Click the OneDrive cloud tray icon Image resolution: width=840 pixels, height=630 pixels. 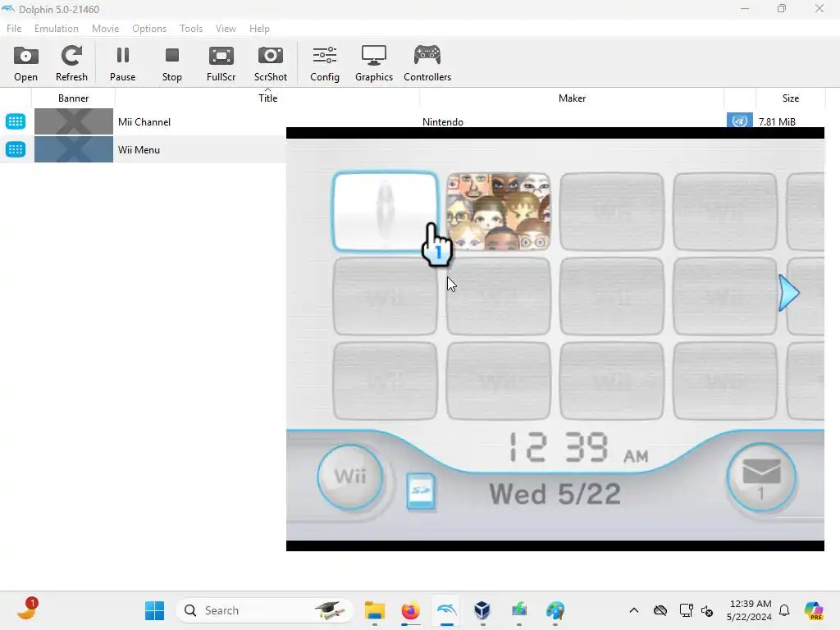(x=660, y=610)
